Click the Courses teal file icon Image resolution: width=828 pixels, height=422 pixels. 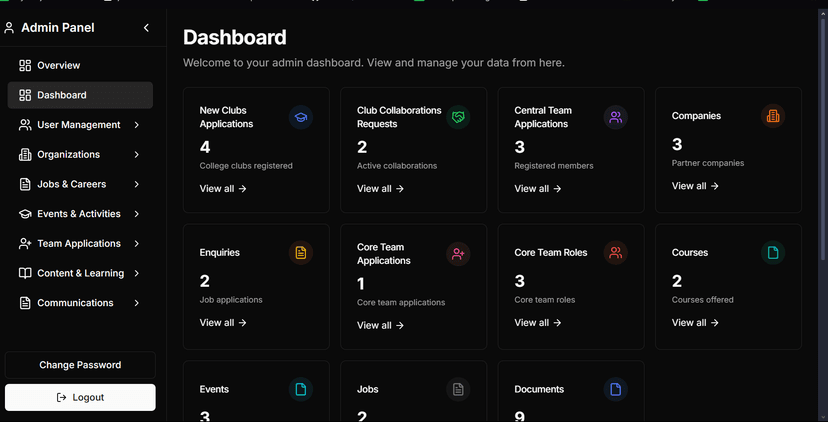(x=773, y=252)
